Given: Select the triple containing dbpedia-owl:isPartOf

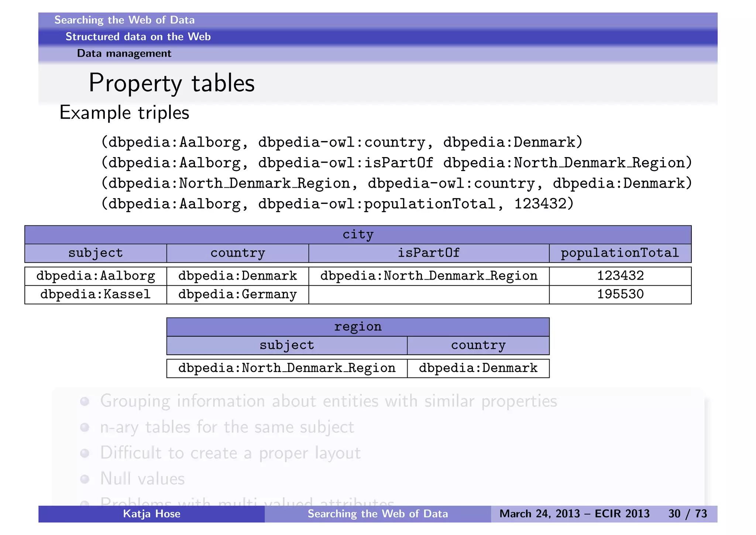Looking at the screenshot, I should point(396,163).
